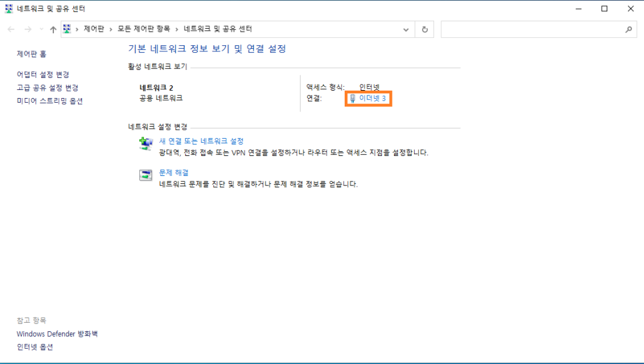The width and height of the screenshot is (644, 364).
Task: Click the Ethernet plug icon by 이더넷 3
Action: point(353,98)
